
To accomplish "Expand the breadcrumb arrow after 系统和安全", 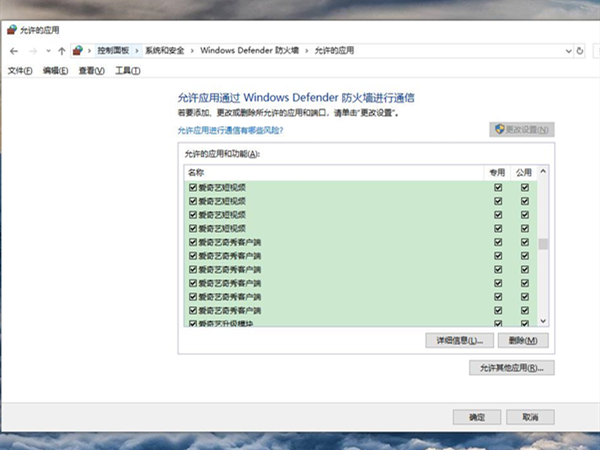I will coord(193,50).
